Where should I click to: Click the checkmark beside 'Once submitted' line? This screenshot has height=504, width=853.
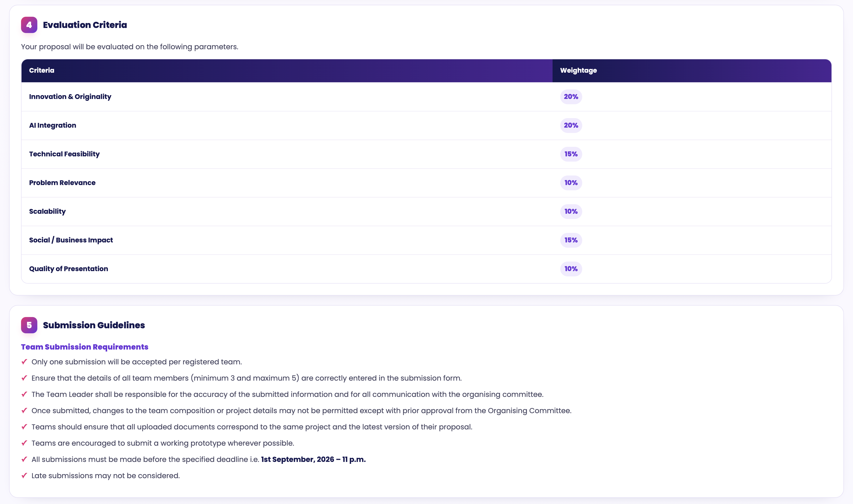[24, 411]
